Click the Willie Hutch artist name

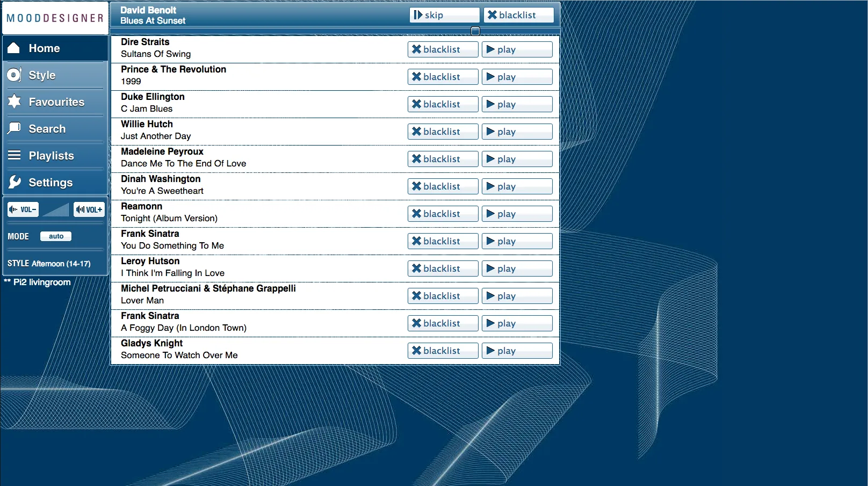147,124
